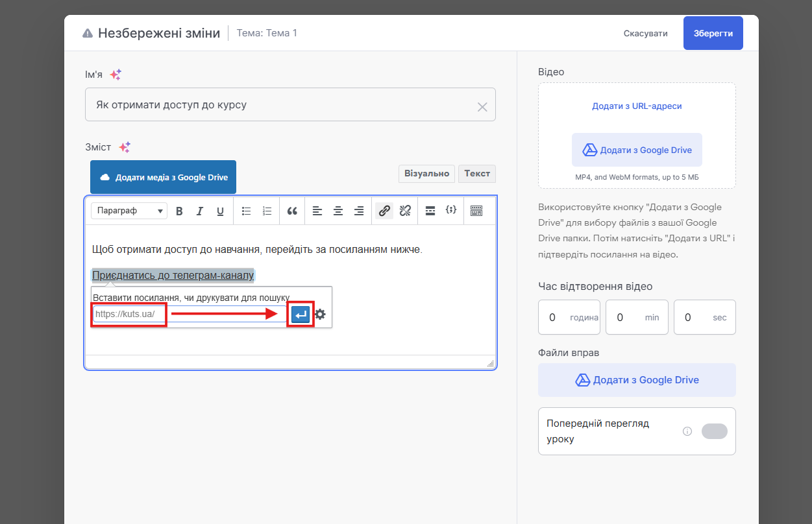Open the Параграф format dropdown
The image size is (812, 524).
click(x=129, y=211)
